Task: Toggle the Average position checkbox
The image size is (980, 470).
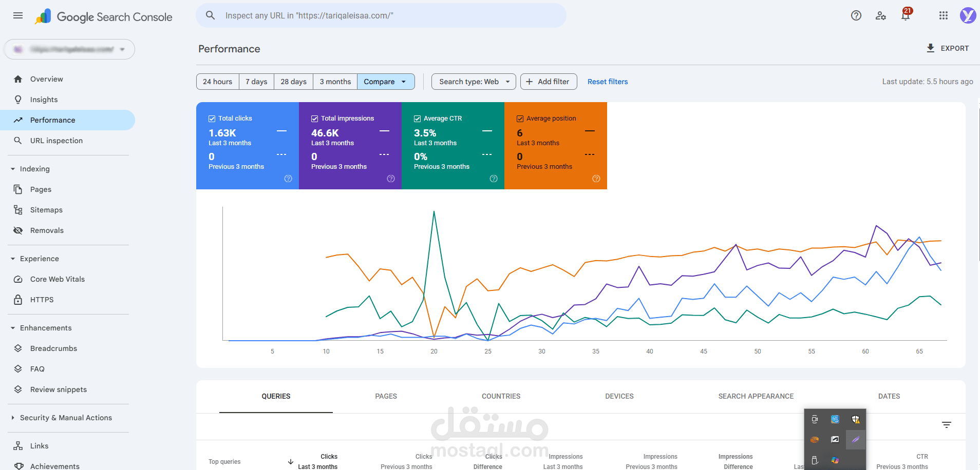Action: click(x=520, y=119)
